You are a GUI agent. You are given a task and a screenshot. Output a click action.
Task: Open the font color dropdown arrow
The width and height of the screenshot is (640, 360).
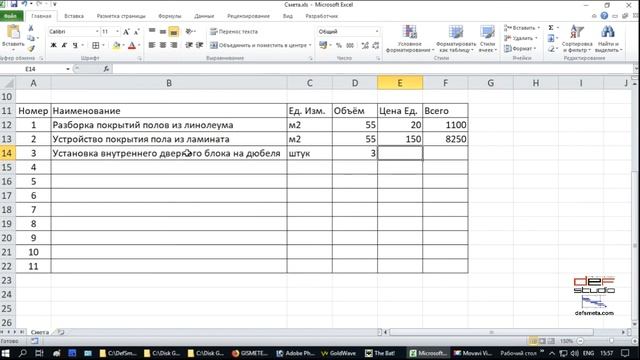click(x=139, y=45)
